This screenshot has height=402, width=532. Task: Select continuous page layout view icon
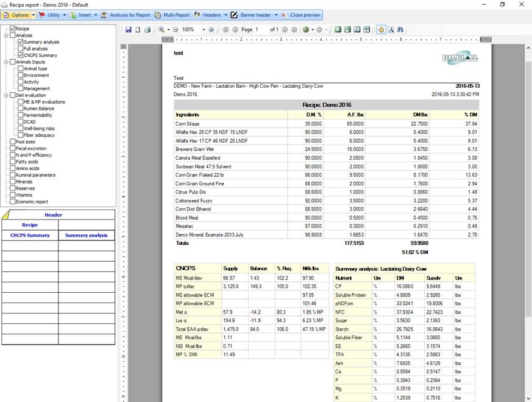pos(347,29)
